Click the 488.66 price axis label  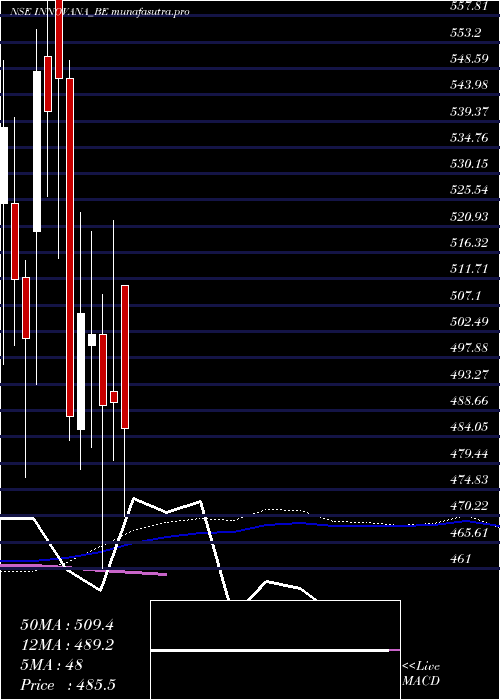coord(469,401)
